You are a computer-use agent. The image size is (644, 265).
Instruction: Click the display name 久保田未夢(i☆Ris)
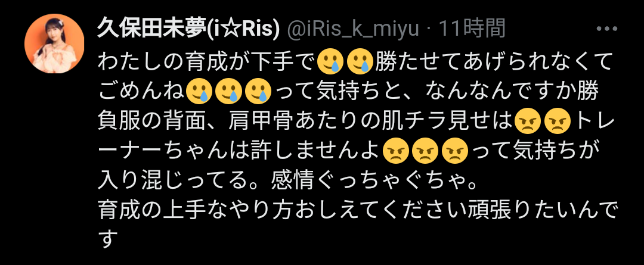pyautogui.click(x=188, y=29)
